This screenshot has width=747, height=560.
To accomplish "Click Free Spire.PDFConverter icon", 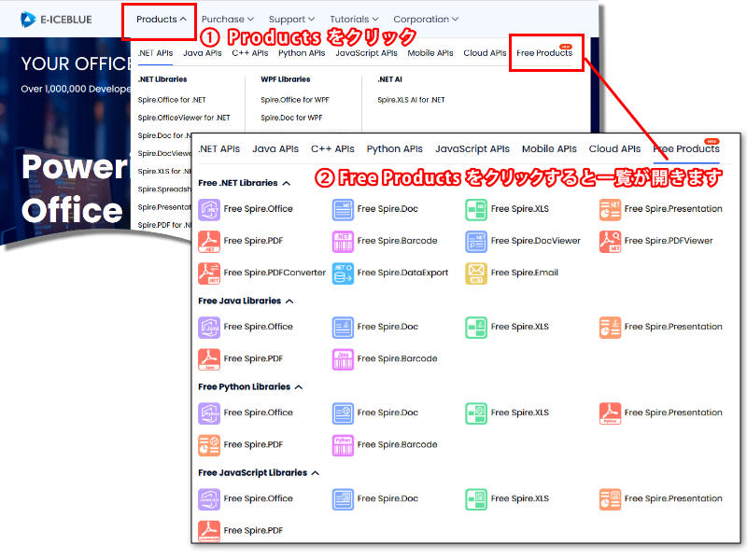I will pos(209,273).
